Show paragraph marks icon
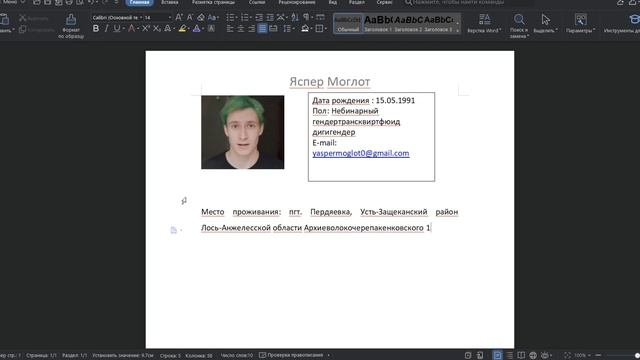Image resolution: width=640 pixels, height=360 pixels. [x=307, y=18]
